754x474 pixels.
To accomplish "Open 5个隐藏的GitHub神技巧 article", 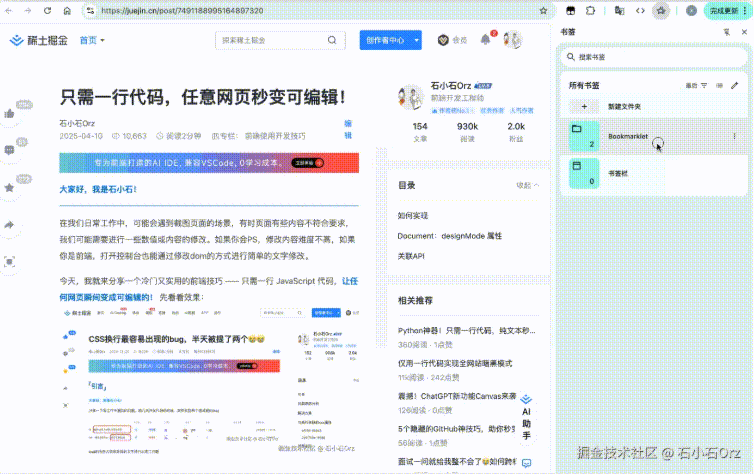I will (x=457, y=429).
